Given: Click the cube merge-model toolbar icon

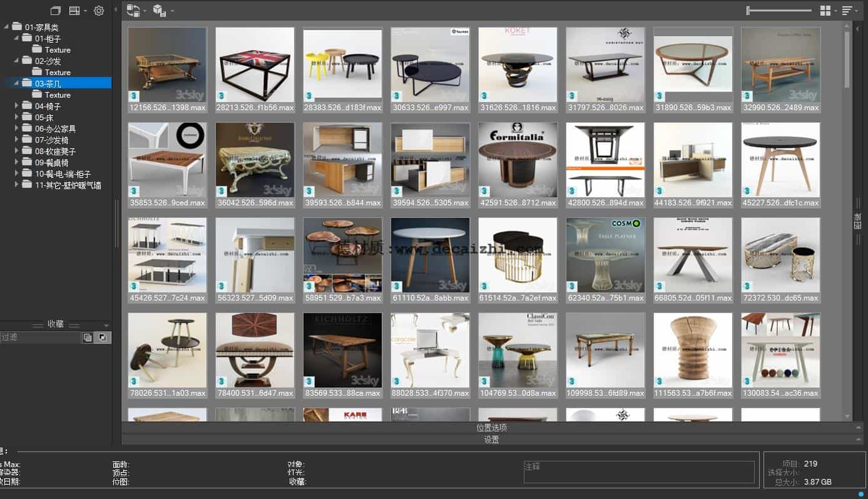Looking at the screenshot, I should click(159, 11).
